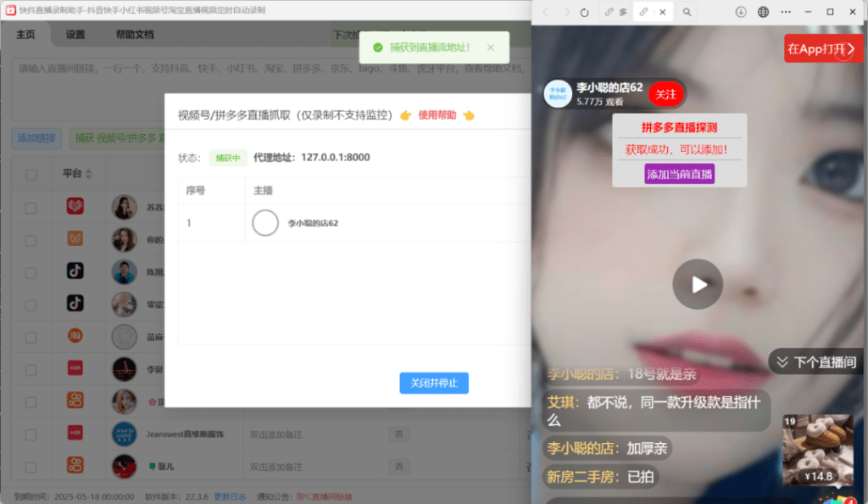Click the back arrow in browser window
The width and height of the screenshot is (868, 504).
[546, 12]
